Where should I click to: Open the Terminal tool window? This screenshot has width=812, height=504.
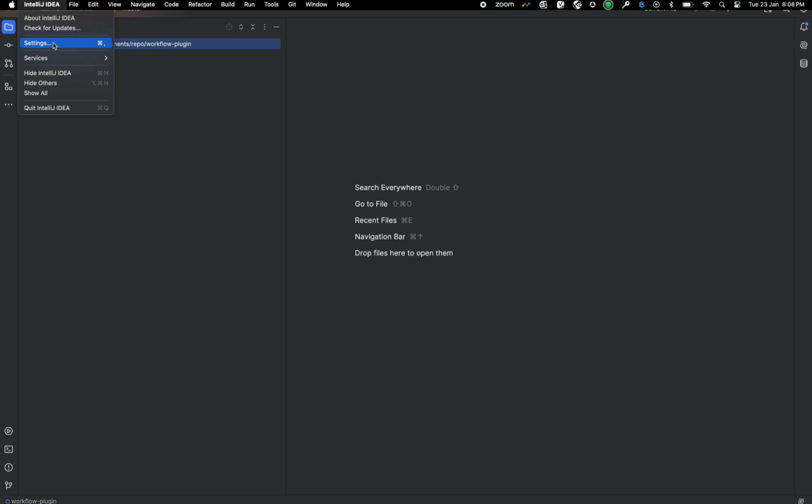click(9, 450)
